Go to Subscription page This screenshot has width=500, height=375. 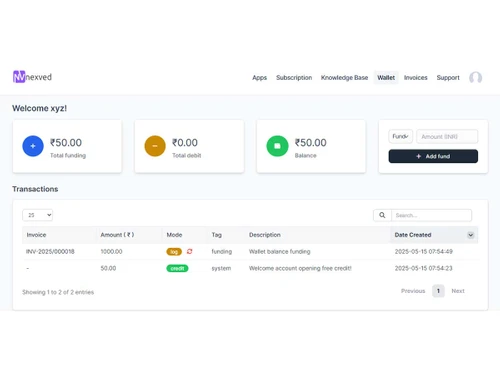pos(294,78)
